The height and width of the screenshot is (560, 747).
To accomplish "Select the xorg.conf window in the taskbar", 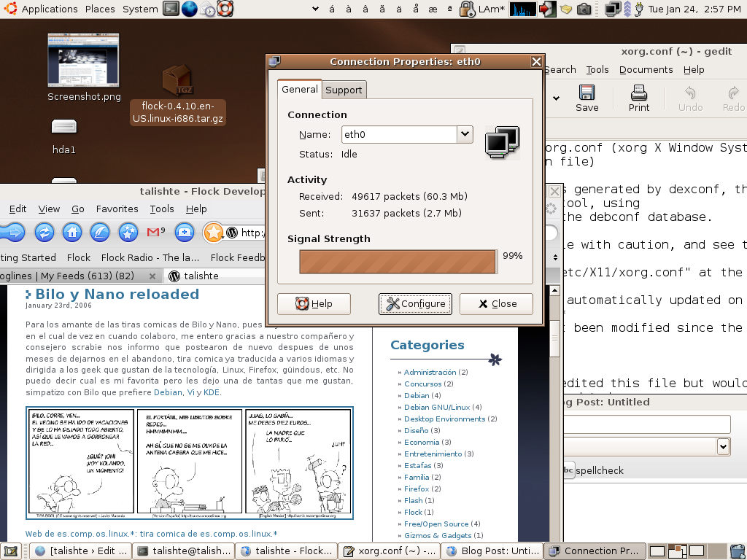I will point(389,551).
